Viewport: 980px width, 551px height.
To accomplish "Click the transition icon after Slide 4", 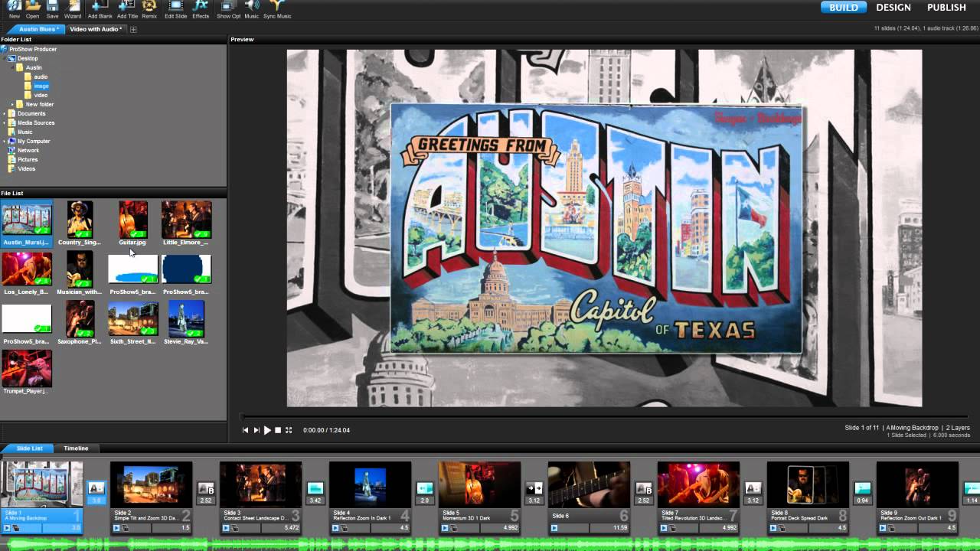I will pos(425,487).
